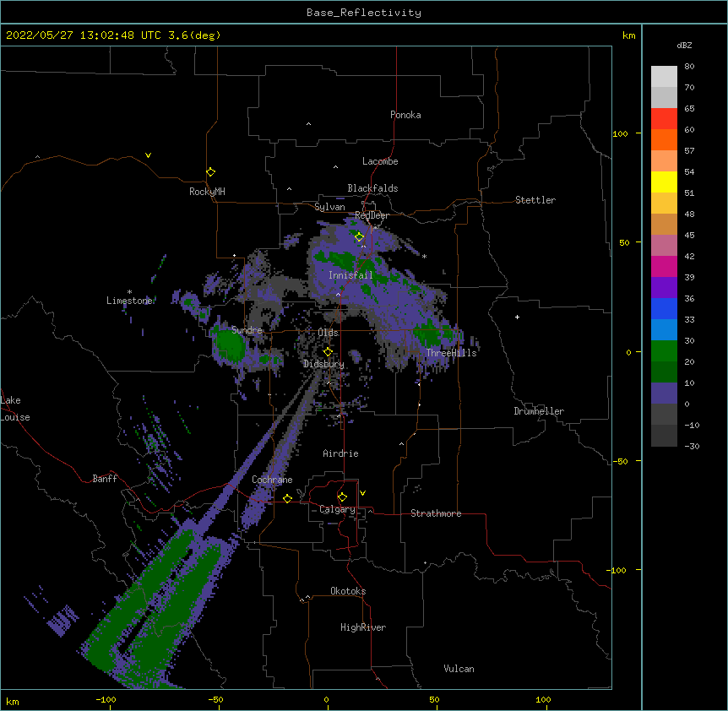Click the Base_Reflectivity title
Viewport: 728px width, 711px height.
tap(364, 13)
